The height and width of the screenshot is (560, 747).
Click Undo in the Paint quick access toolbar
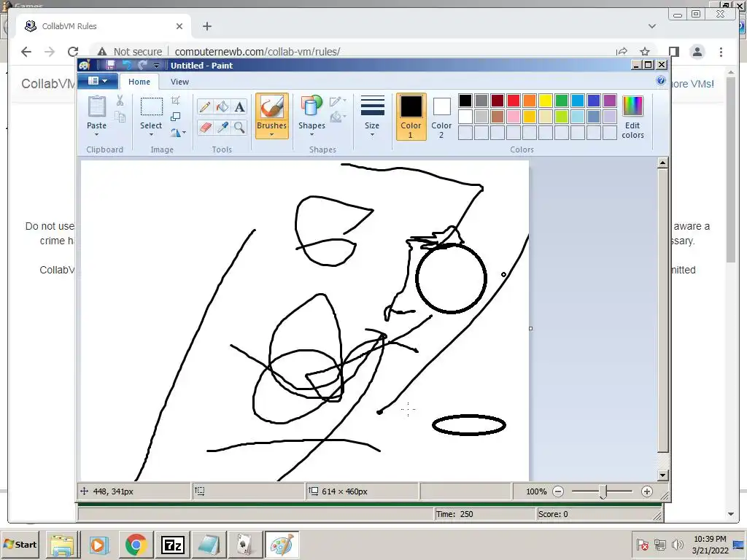click(127, 65)
